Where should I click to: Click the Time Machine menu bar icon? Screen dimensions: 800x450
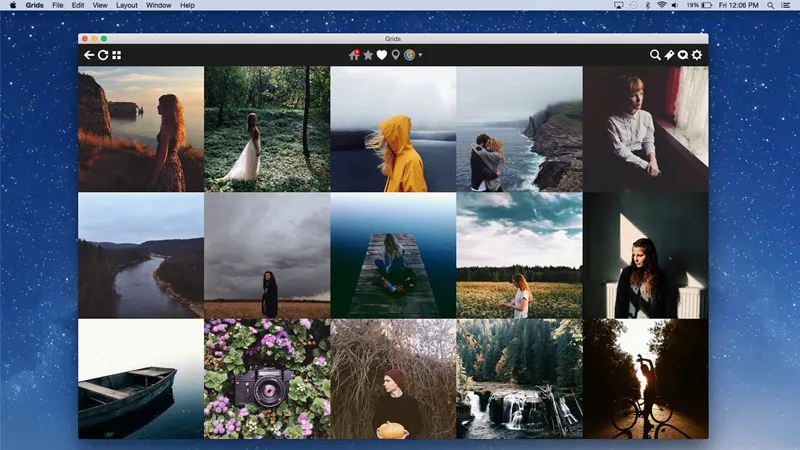pos(633,5)
